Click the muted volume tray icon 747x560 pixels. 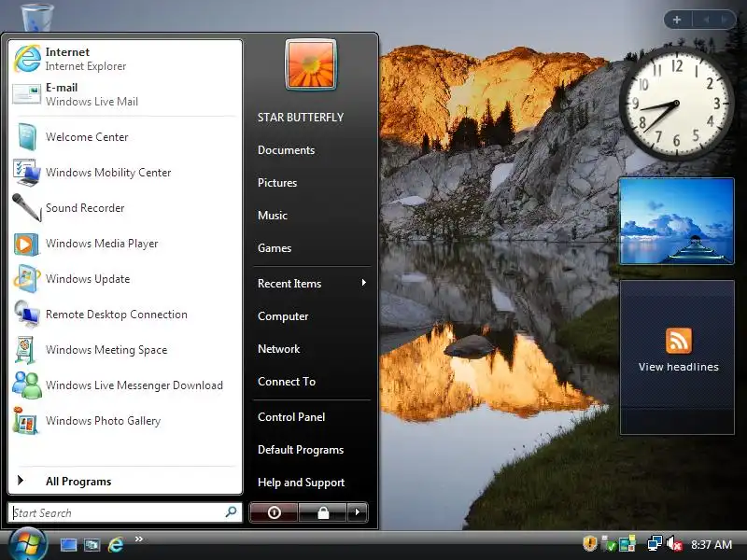(674, 544)
